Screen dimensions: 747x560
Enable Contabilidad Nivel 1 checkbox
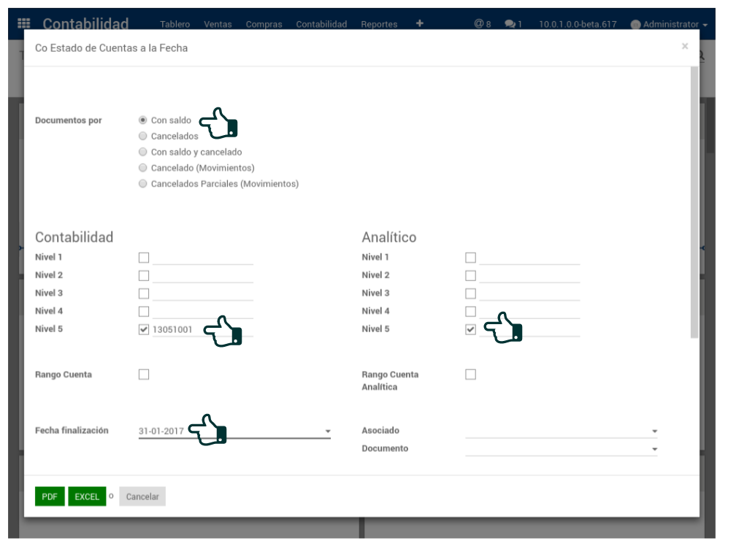click(x=144, y=258)
